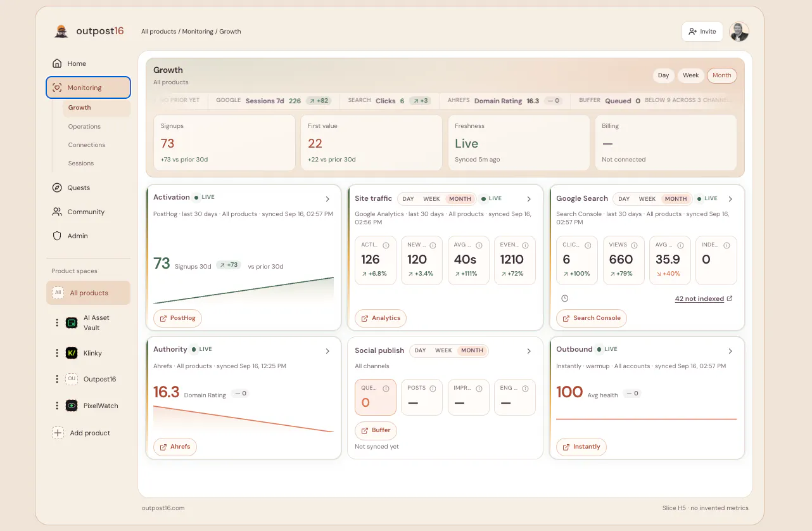Click the Freshness 'Live' summary card
The height and width of the screenshot is (531, 812).
coord(518,143)
